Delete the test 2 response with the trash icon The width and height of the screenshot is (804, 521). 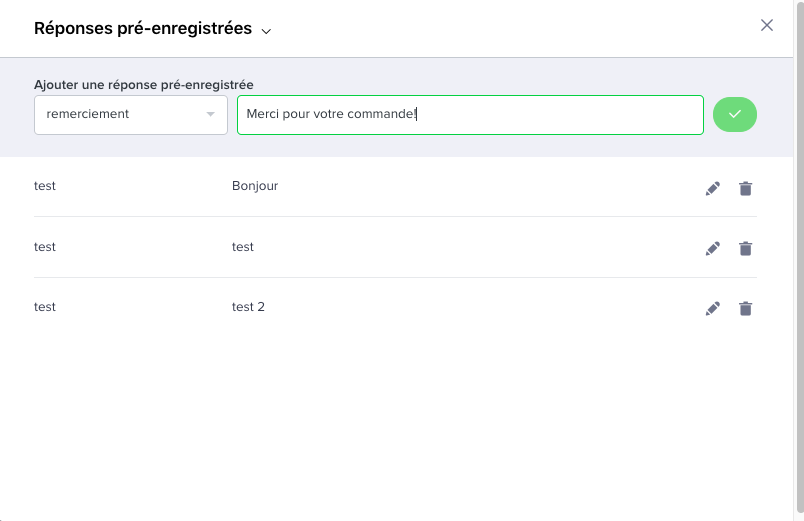click(746, 308)
